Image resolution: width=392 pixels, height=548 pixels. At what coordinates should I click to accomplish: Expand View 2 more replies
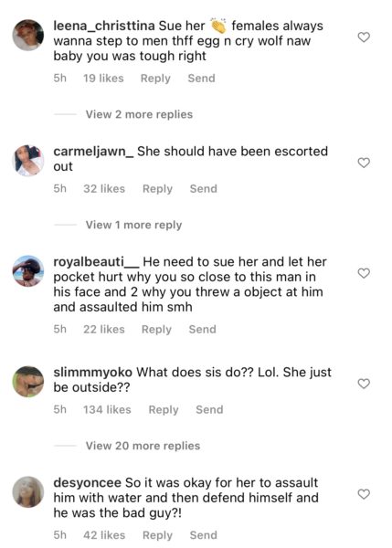[139, 114]
